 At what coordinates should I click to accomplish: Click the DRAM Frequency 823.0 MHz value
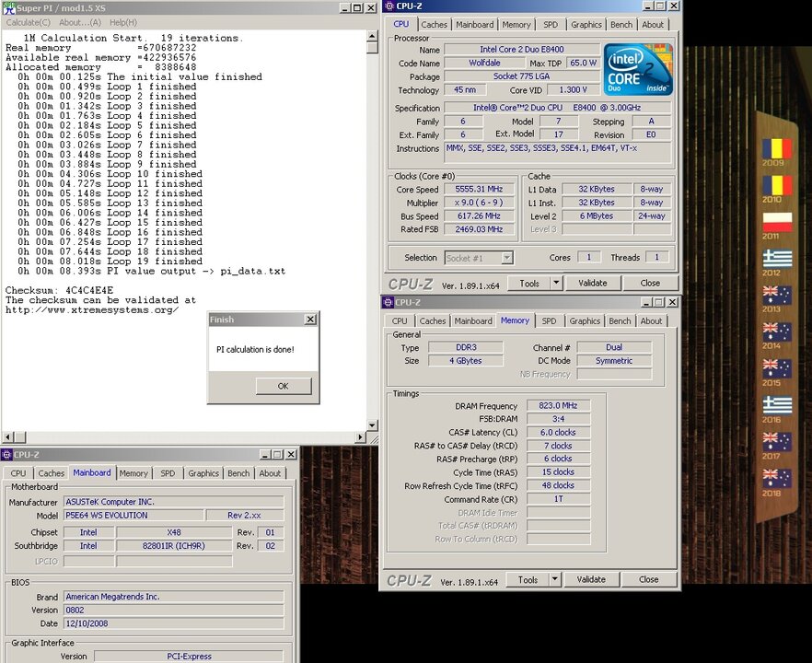point(558,405)
